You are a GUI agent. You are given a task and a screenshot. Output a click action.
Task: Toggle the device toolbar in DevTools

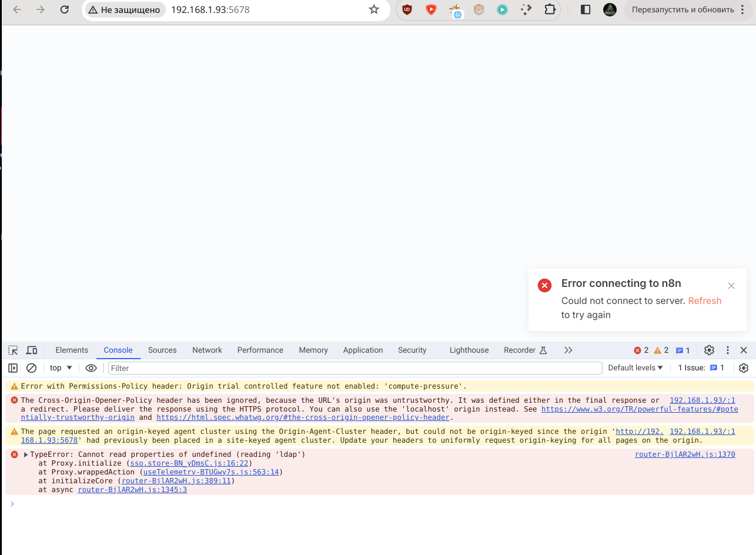click(x=32, y=350)
